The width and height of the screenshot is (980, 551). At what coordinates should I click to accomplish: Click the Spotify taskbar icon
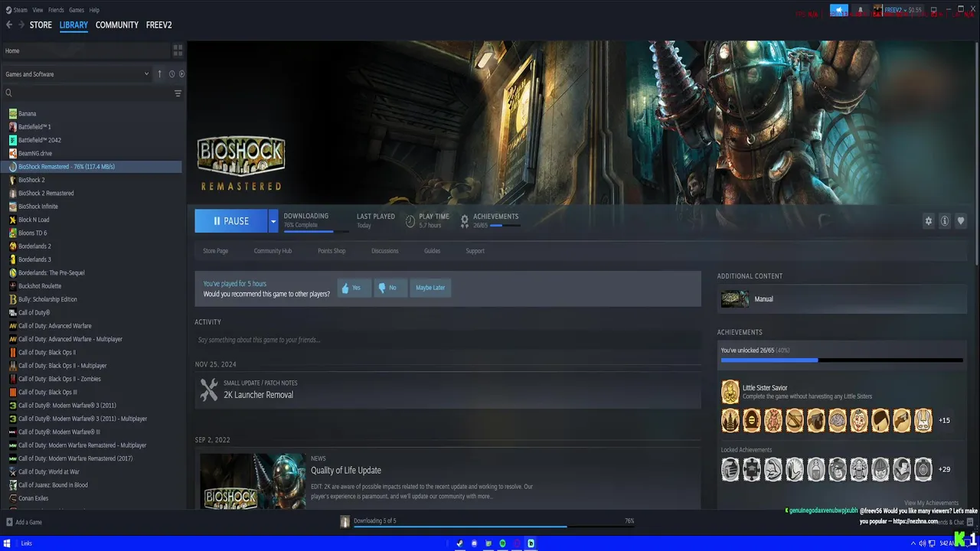coord(502,543)
